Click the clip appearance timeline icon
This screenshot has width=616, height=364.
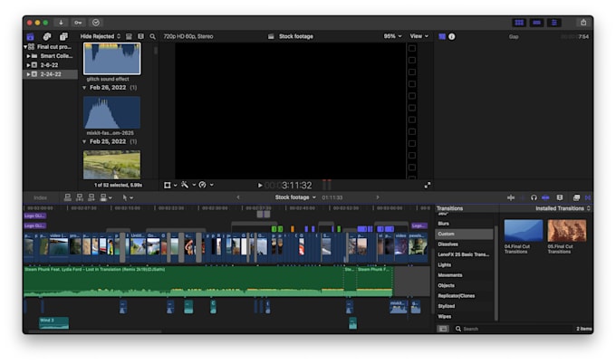(560, 197)
